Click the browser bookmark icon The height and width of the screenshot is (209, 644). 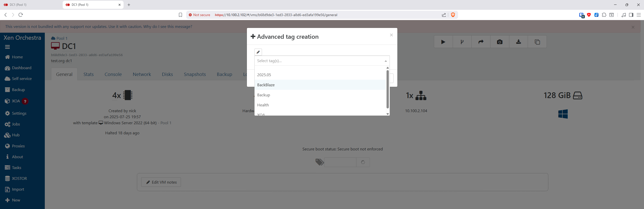[180, 15]
